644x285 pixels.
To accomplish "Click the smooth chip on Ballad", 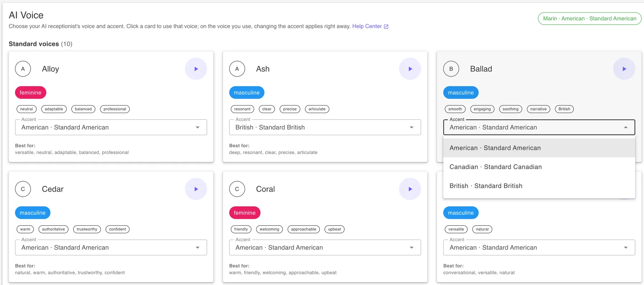I will coord(455,109).
